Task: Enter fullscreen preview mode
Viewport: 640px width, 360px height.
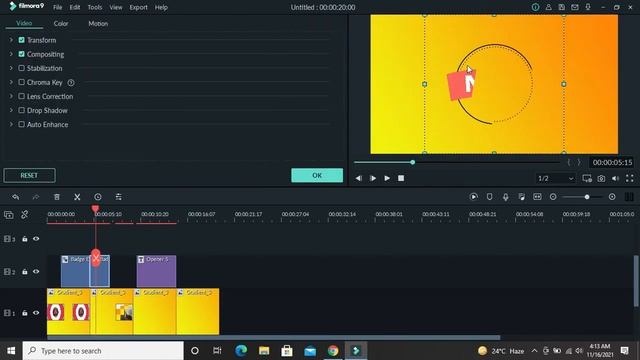Action: pyautogui.click(x=630, y=178)
